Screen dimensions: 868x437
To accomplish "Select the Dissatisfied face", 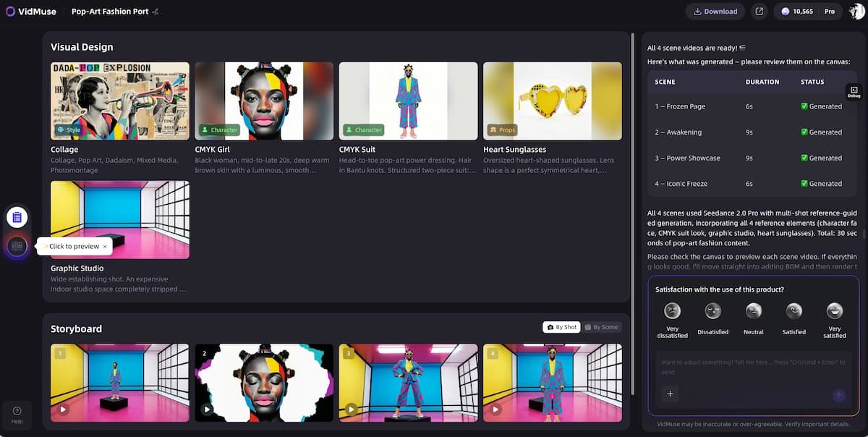I will [x=713, y=311].
